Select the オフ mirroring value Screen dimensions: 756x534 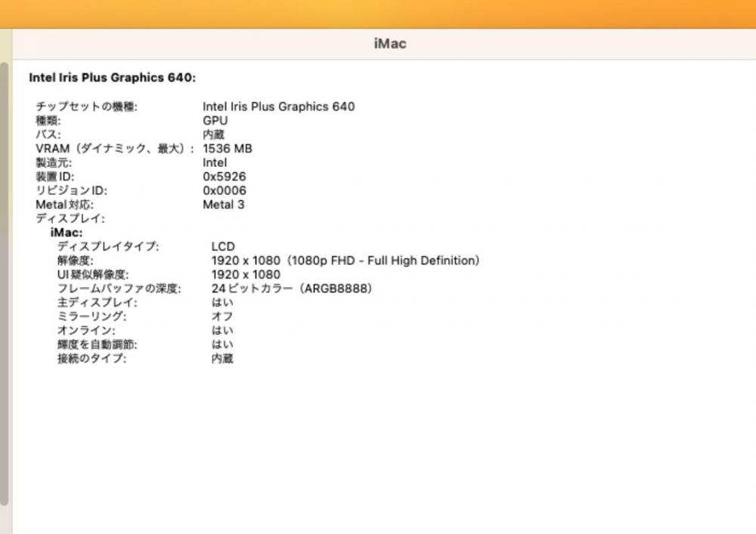point(222,316)
